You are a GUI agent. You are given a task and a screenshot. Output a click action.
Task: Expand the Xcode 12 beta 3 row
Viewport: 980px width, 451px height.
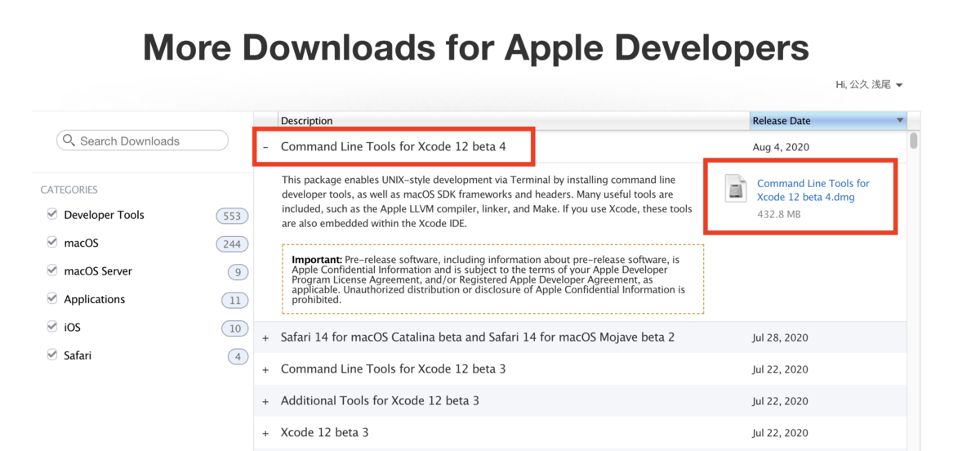[265, 432]
